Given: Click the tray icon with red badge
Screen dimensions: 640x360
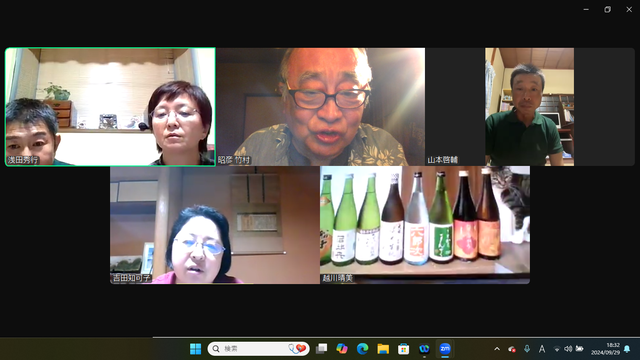Looking at the screenshot, I should (511, 349).
